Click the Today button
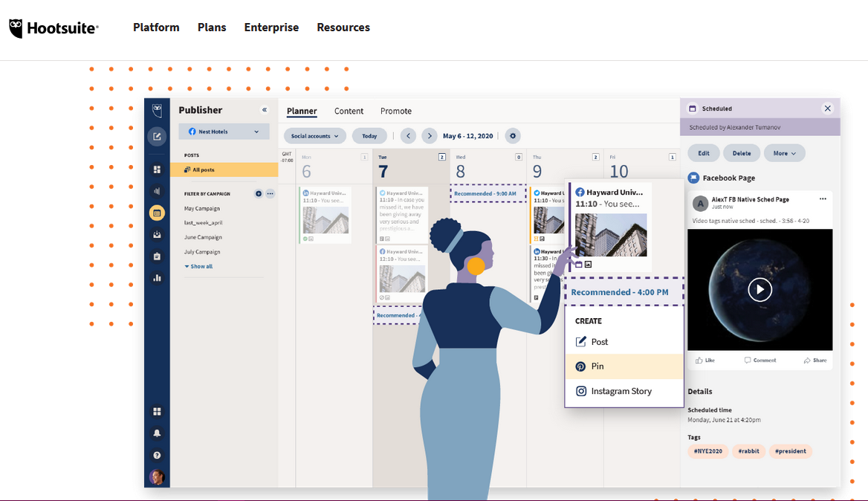The image size is (868, 501). (369, 135)
